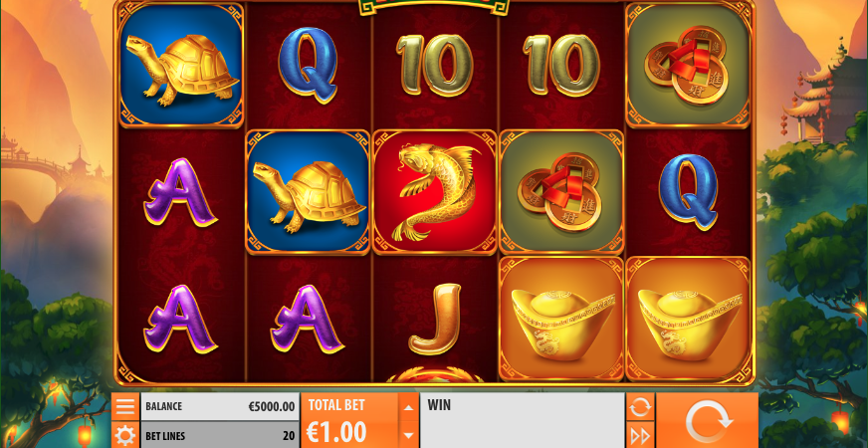868x448 pixels.
Task: Select the golden koi fish symbol
Action: (x=435, y=192)
